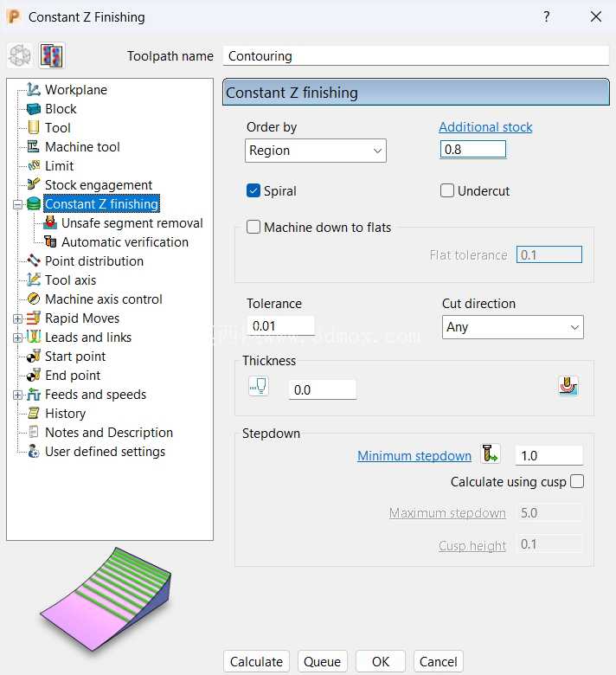
Task: Open the Point distribution page
Action: [x=94, y=260]
